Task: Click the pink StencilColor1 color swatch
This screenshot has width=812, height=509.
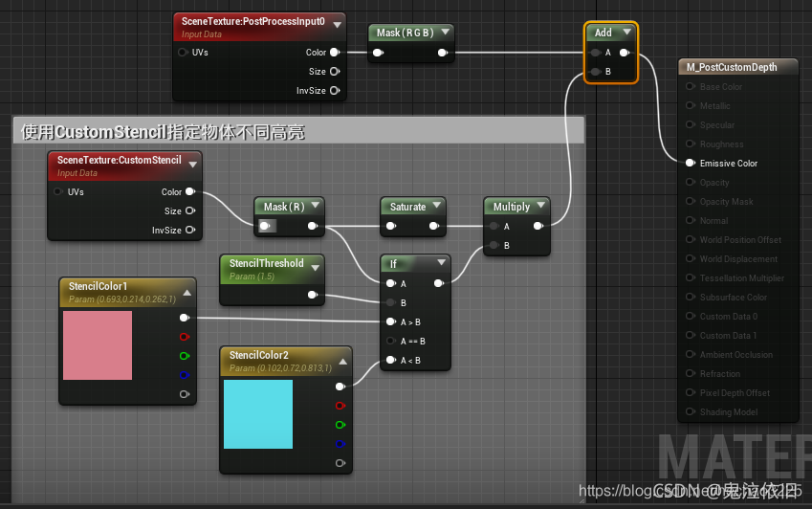Action: pyautogui.click(x=98, y=345)
